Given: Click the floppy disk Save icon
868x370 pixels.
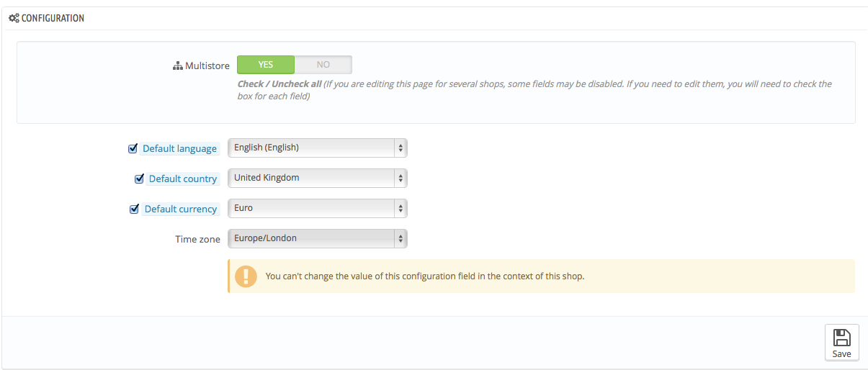Looking at the screenshot, I should click(x=841, y=338).
